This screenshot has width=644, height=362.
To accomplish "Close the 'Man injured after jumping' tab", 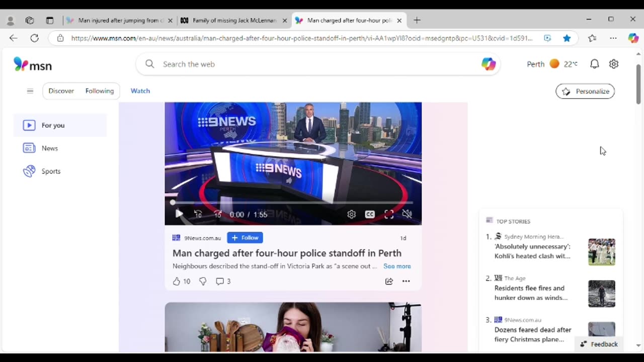I will (170, 21).
